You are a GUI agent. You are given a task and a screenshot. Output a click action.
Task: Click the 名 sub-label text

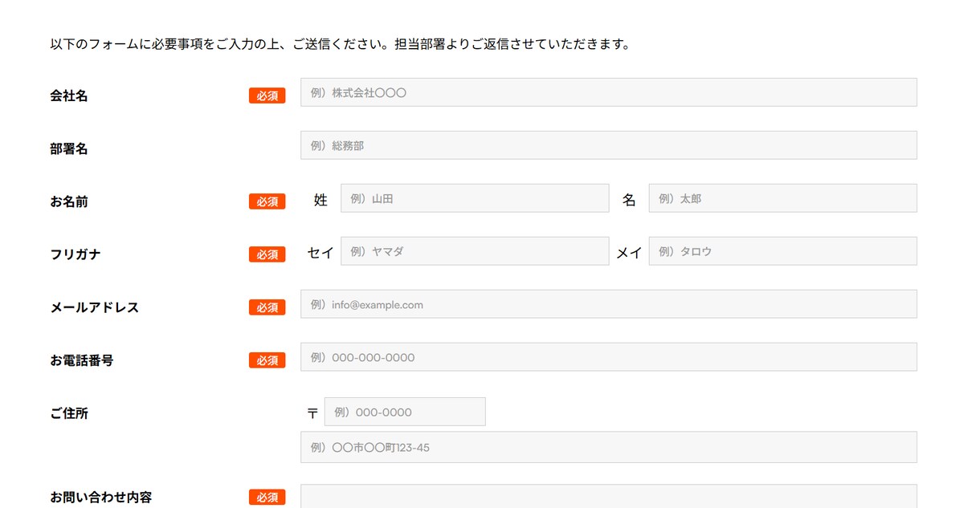[629, 200]
